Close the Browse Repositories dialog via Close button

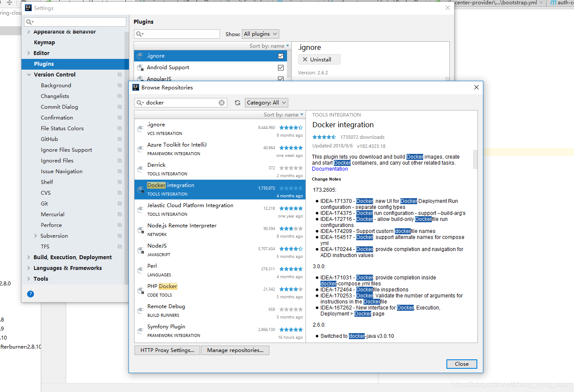tap(462, 364)
